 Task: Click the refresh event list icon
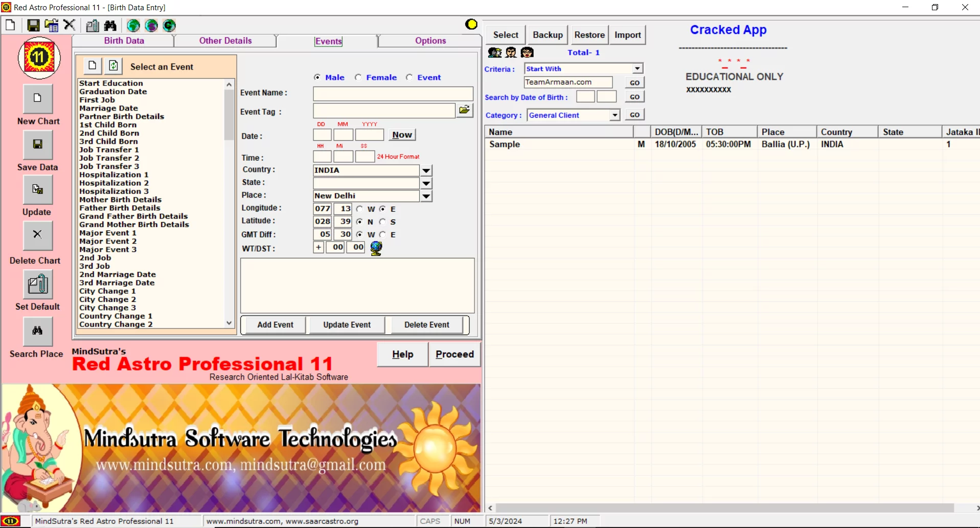[113, 65]
